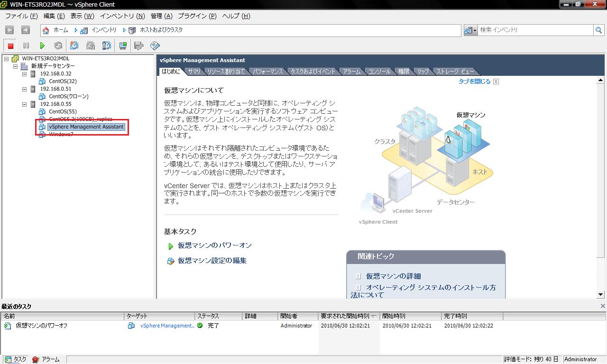The image size is (607, 364).
Task: Click the Revert to Snapshot toolbar icon
Action: [91, 45]
